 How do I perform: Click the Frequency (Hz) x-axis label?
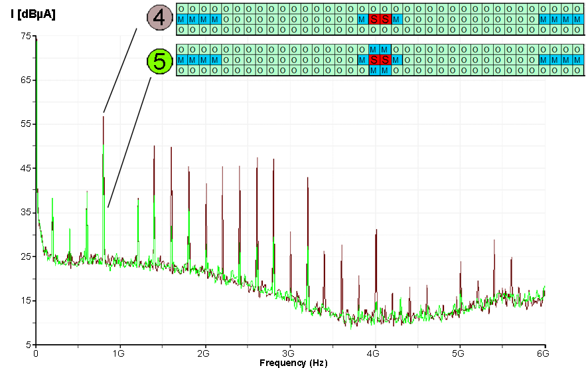[293, 363]
